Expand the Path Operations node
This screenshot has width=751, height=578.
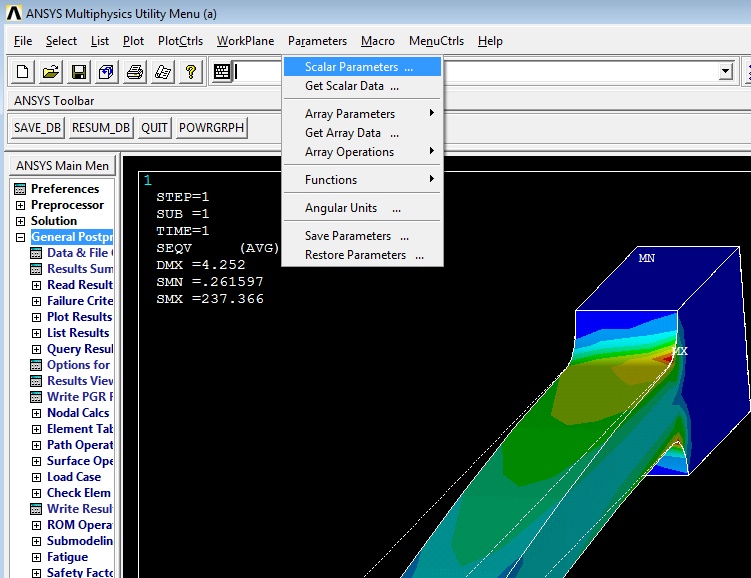coord(36,445)
